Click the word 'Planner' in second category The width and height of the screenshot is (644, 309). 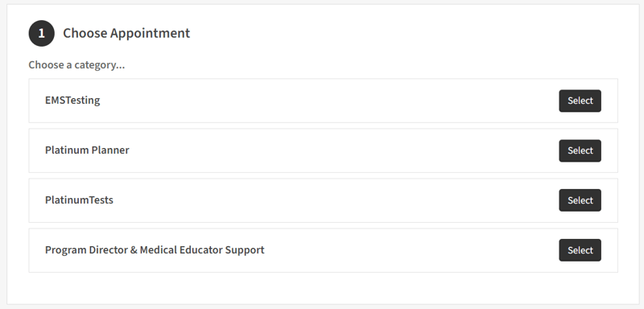pos(110,150)
